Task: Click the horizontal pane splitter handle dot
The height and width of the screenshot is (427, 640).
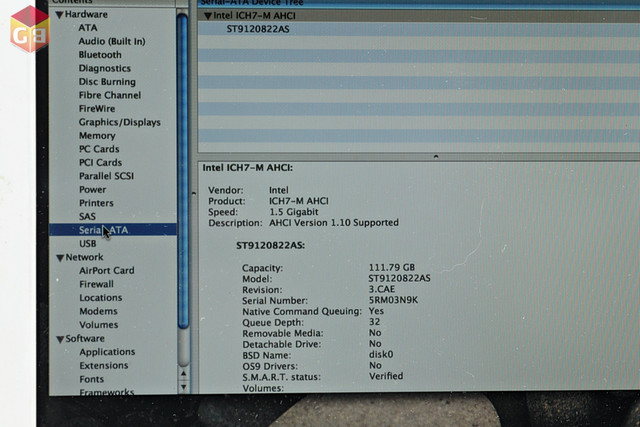Action: point(436,156)
